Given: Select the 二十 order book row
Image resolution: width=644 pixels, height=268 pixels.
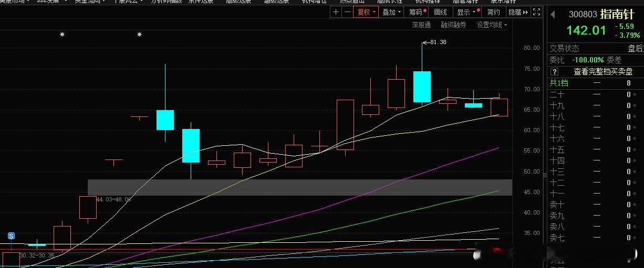Looking at the screenshot, I should (596, 94).
